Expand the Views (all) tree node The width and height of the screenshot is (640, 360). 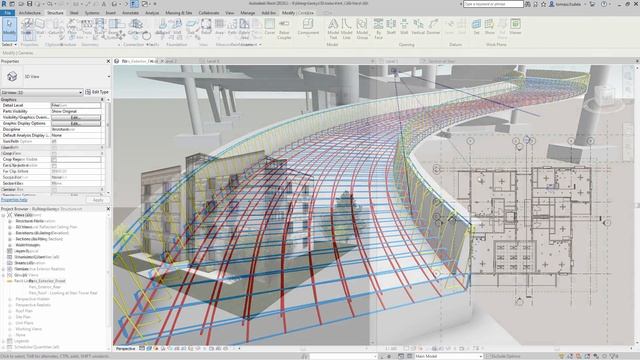tap(4, 215)
